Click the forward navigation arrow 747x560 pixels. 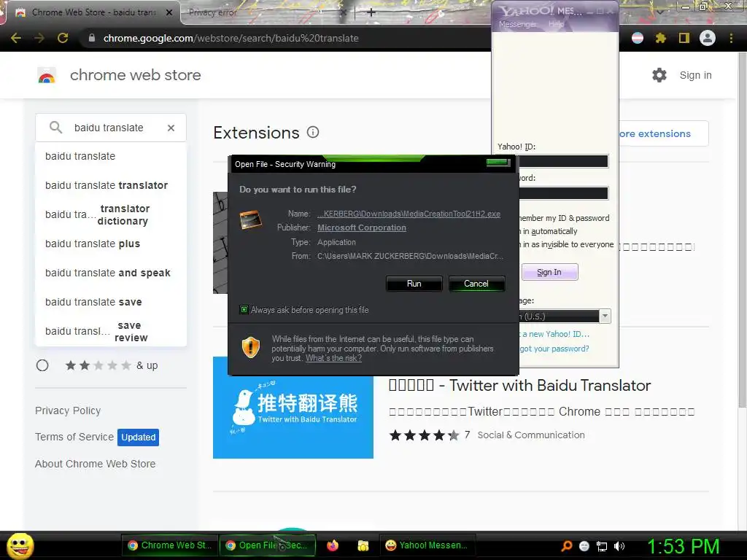(x=39, y=38)
